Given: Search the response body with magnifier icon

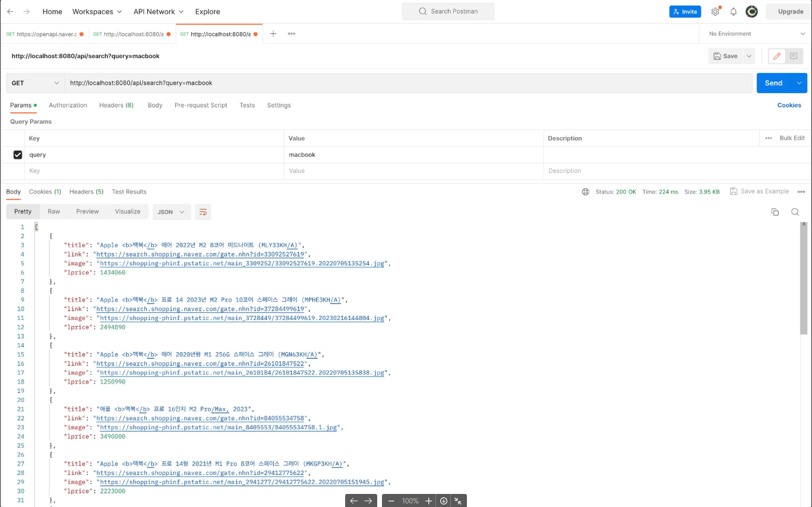Looking at the screenshot, I should tap(795, 212).
